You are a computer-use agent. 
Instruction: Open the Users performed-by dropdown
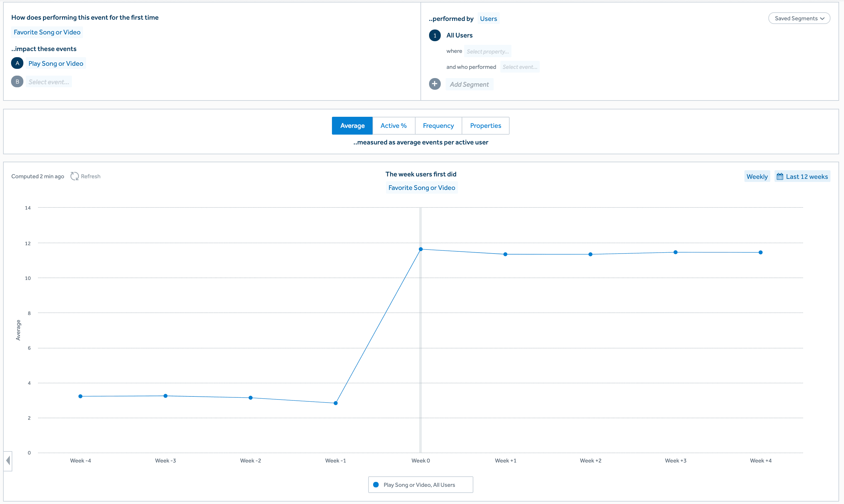(x=488, y=19)
